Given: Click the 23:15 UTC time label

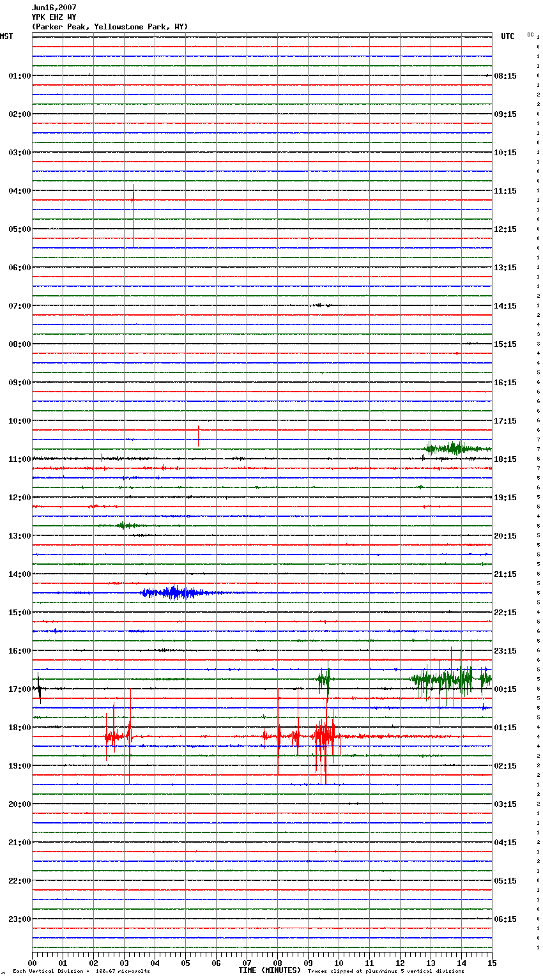Looking at the screenshot, I should point(505,651).
